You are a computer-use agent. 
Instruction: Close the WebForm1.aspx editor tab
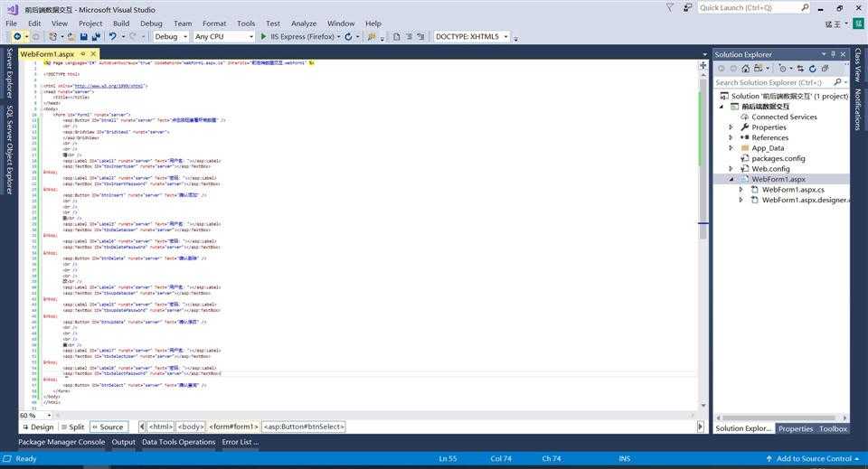click(x=93, y=53)
